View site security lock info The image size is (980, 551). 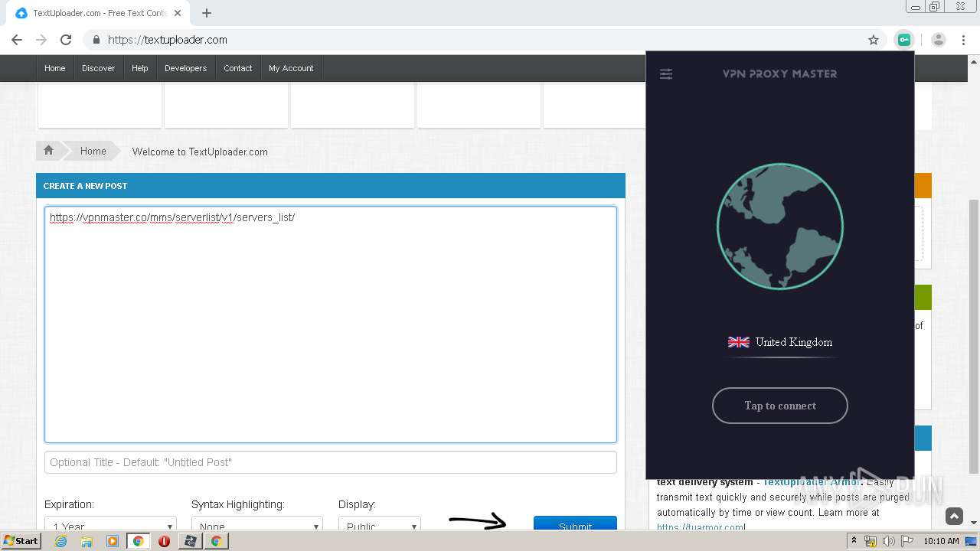[96, 40]
